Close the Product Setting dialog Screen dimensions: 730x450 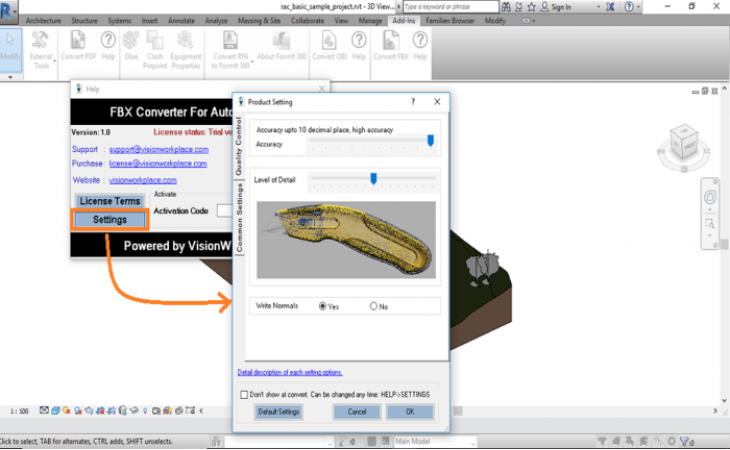[x=437, y=102]
